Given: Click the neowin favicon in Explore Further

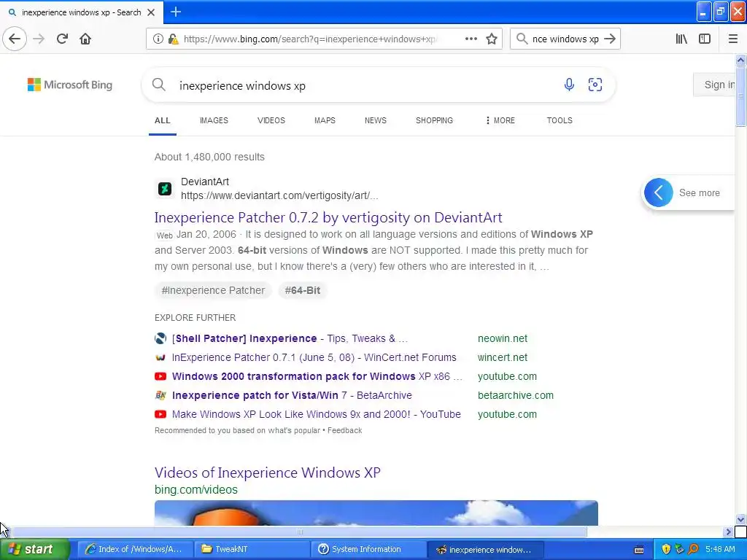Looking at the screenshot, I should pos(160,338).
